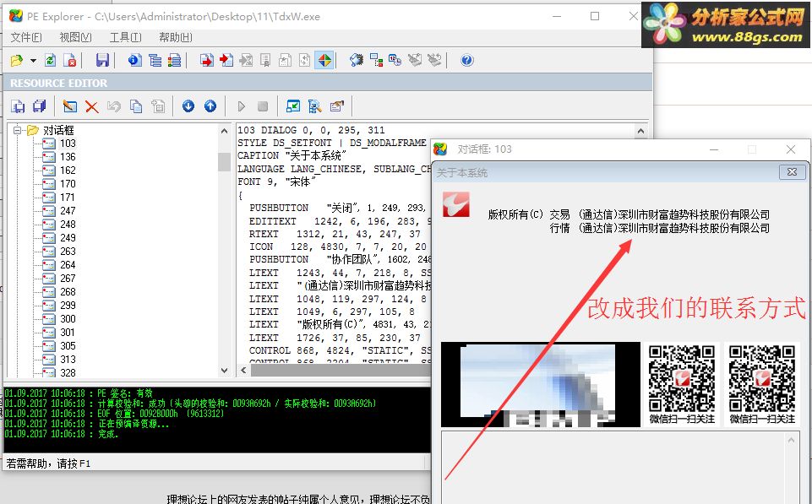The width and height of the screenshot is (812, 504).
Task: Click the resource tree scrollbar down arrow
Action: [224, 370]
